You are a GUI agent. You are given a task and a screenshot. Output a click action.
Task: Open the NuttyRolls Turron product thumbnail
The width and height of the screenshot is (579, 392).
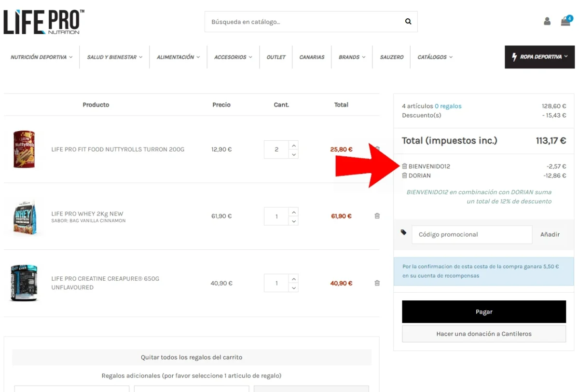point(24,149)
